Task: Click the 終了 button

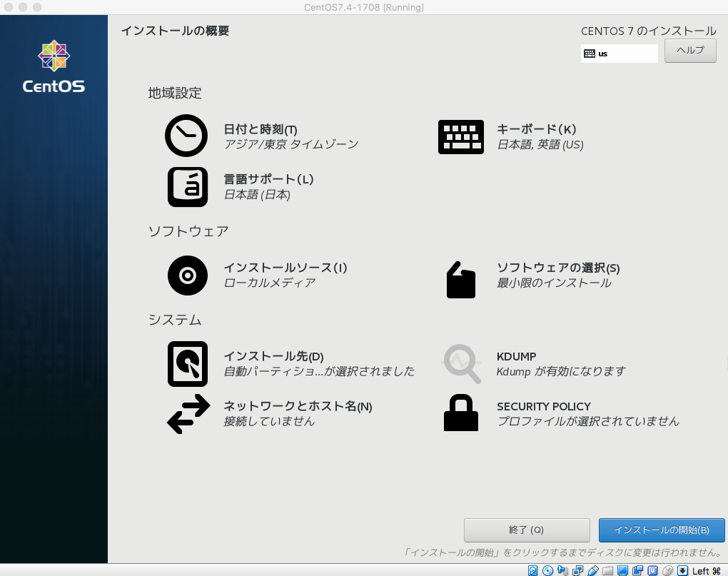Action: (526, 530)
